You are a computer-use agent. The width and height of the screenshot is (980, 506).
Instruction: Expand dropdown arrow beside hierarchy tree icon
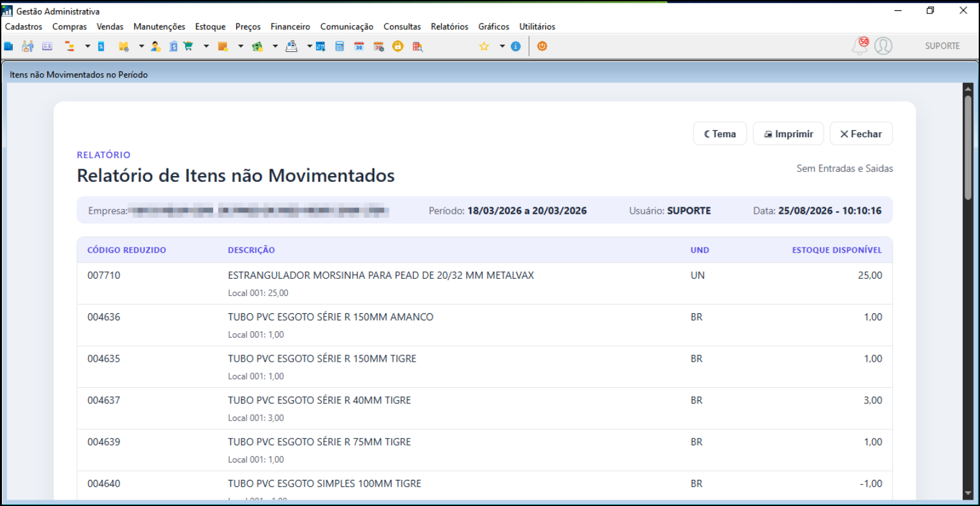pyautogui.click(x=87, y=46)
